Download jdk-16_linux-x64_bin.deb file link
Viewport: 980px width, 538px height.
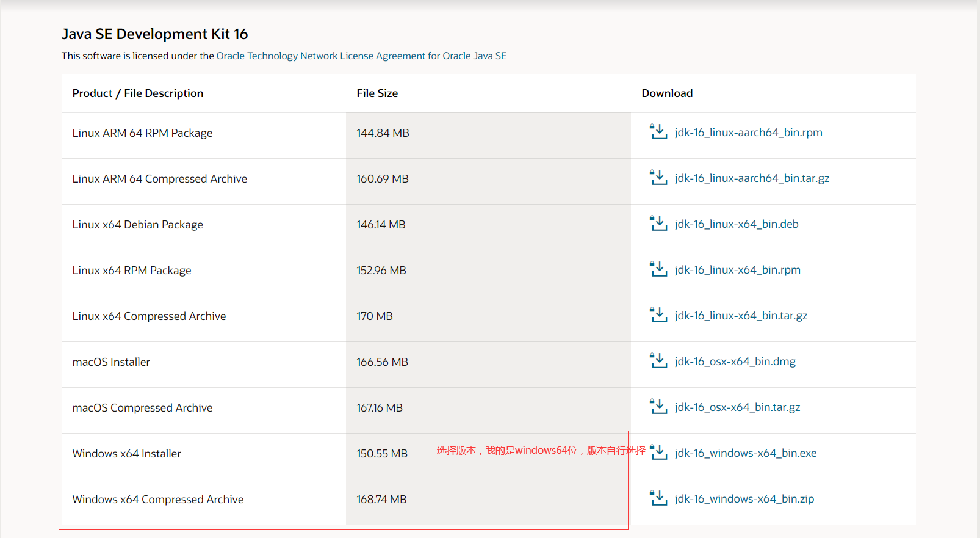737,224
